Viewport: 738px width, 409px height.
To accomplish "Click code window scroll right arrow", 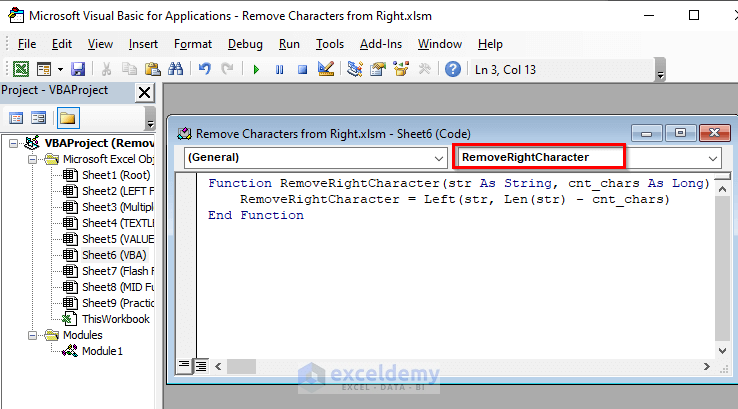I will pos(706,366).
